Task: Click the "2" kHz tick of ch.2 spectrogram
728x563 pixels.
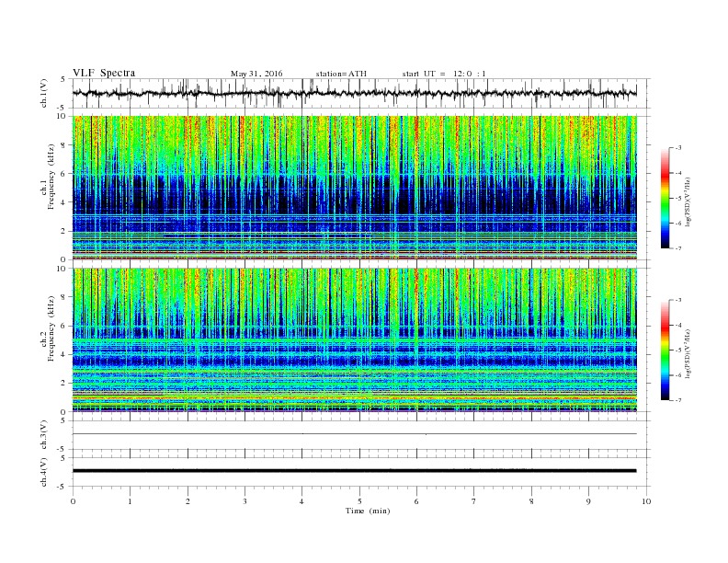Action: 64,384
